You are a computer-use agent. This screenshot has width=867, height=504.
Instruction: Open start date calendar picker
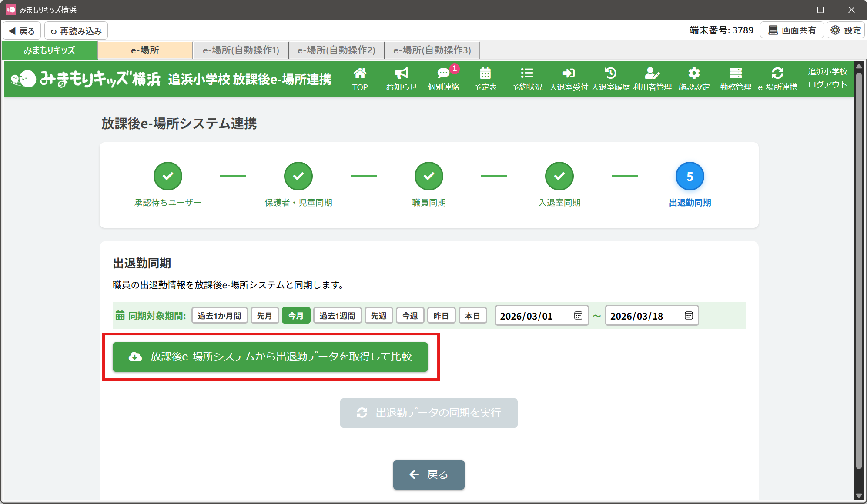click(578, 316)
